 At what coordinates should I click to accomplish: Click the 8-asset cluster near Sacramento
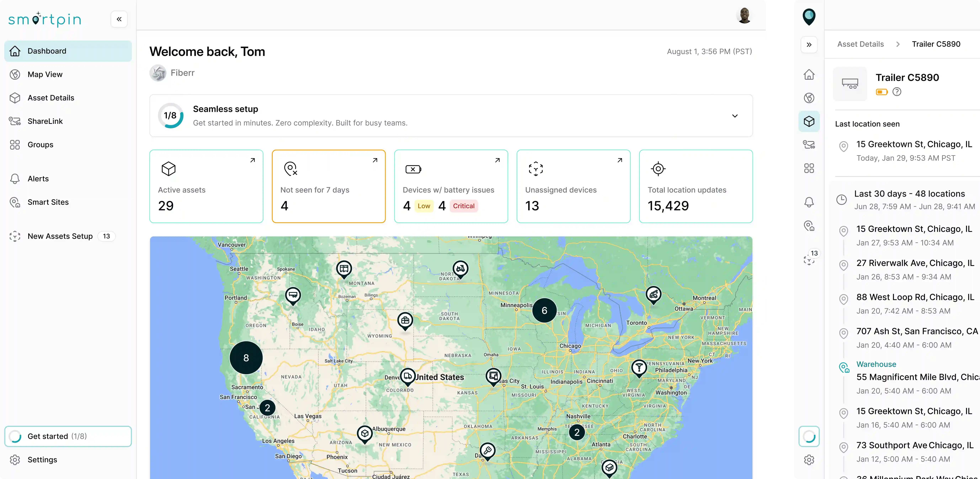(x=246, y=357)
